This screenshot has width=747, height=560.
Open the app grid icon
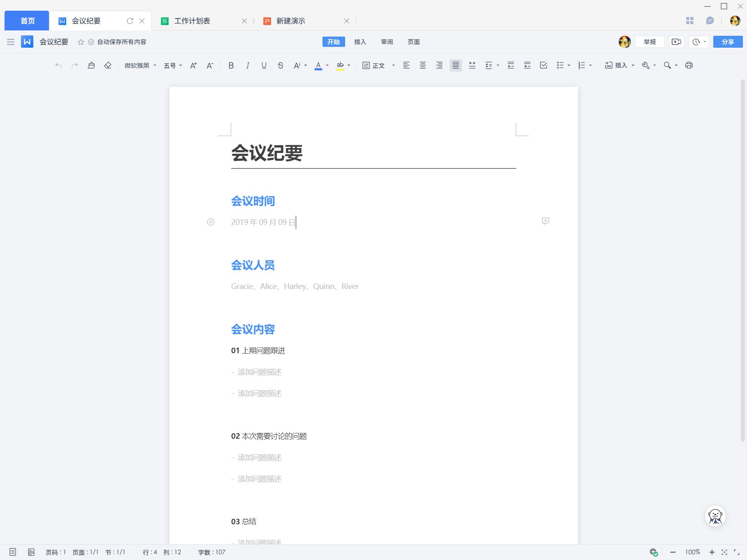pos(690,21)
